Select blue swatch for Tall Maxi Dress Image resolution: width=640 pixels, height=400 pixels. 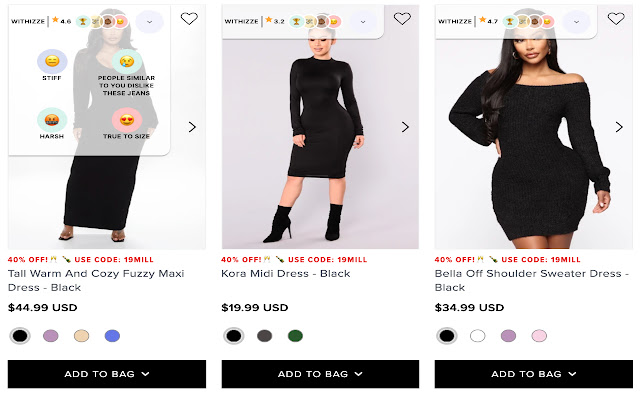(x=112, y=336)
